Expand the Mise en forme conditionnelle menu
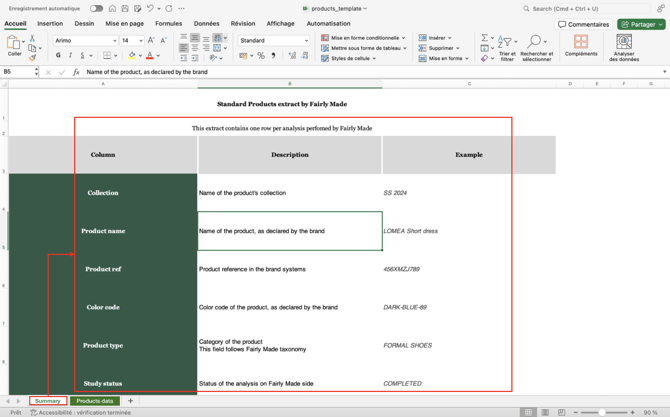Image resolution: width=670 pixels, height=417 pixels. pos(364,38)
